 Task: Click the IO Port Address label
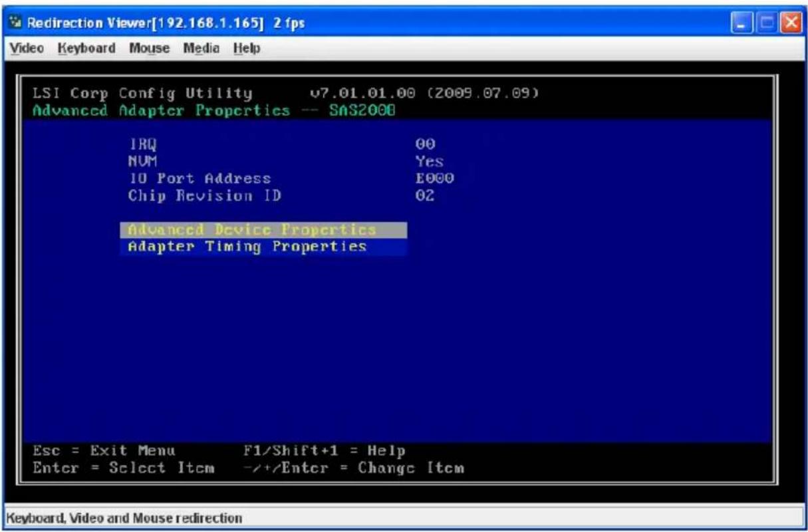tap(200, 179)
